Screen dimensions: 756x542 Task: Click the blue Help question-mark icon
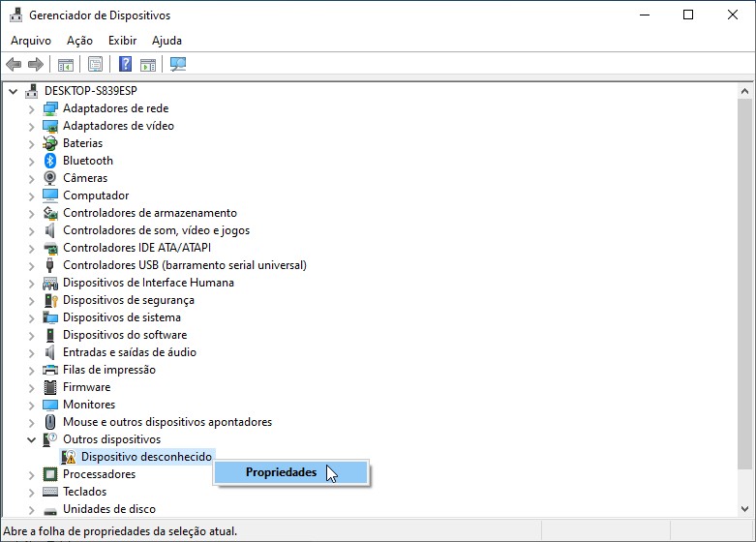[x=126, y=64]
